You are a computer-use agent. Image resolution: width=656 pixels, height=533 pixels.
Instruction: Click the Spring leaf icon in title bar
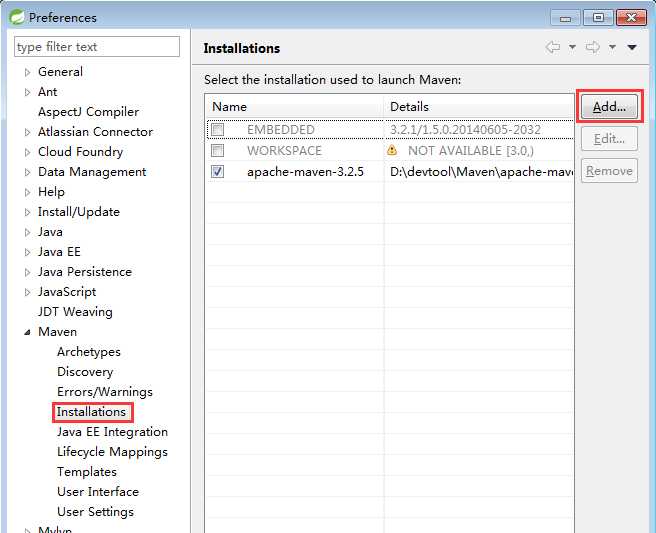click(x=18, y=17)
